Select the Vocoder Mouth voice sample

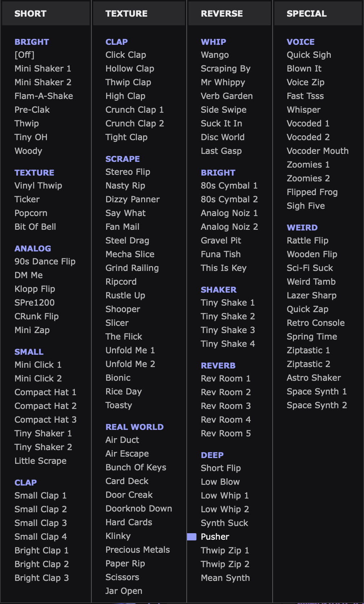click(318, 151)
